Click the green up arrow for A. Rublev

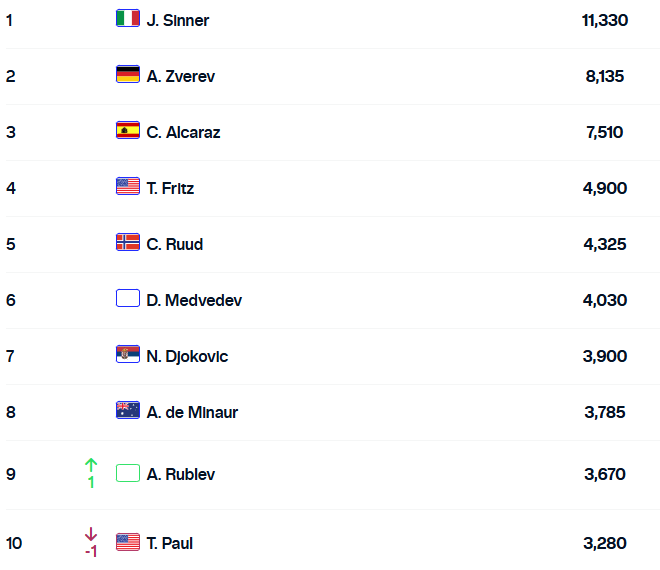(x=91, y=465)
